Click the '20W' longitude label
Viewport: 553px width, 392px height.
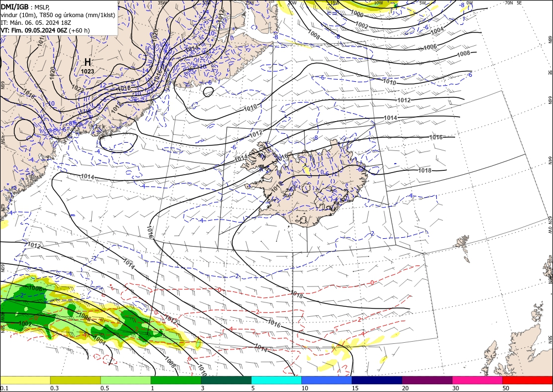pyautogui.click(x=292, y=3)
